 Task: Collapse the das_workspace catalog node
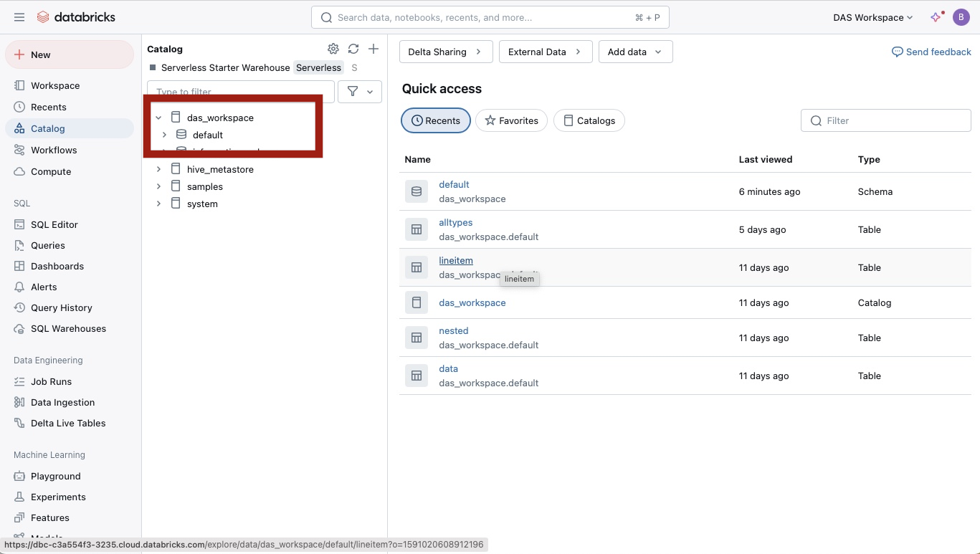coord(158,118)
